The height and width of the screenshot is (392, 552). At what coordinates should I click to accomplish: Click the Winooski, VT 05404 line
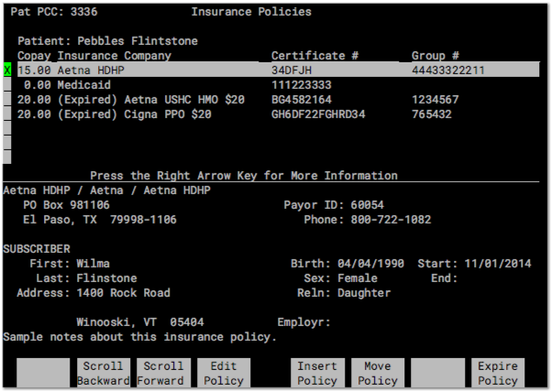coord(140,322)
